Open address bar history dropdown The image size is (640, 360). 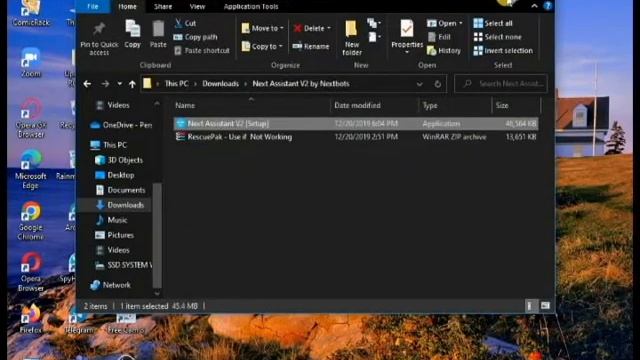[419, 84]
